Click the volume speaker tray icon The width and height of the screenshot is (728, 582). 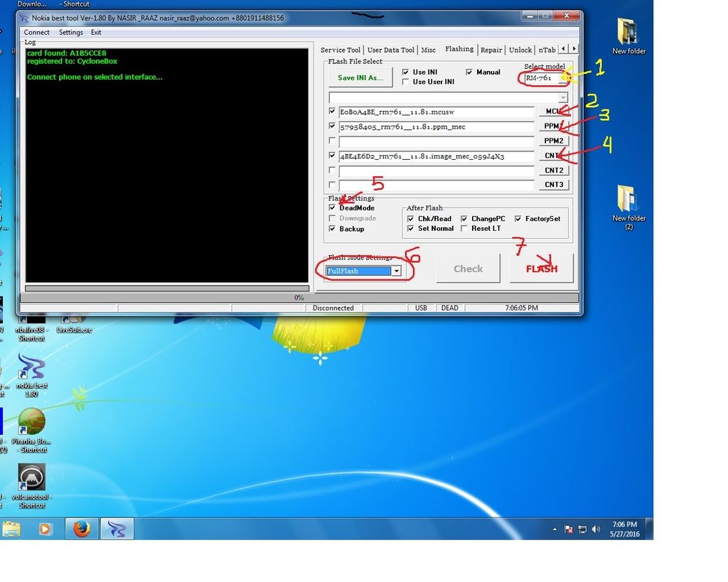(596, 529)
